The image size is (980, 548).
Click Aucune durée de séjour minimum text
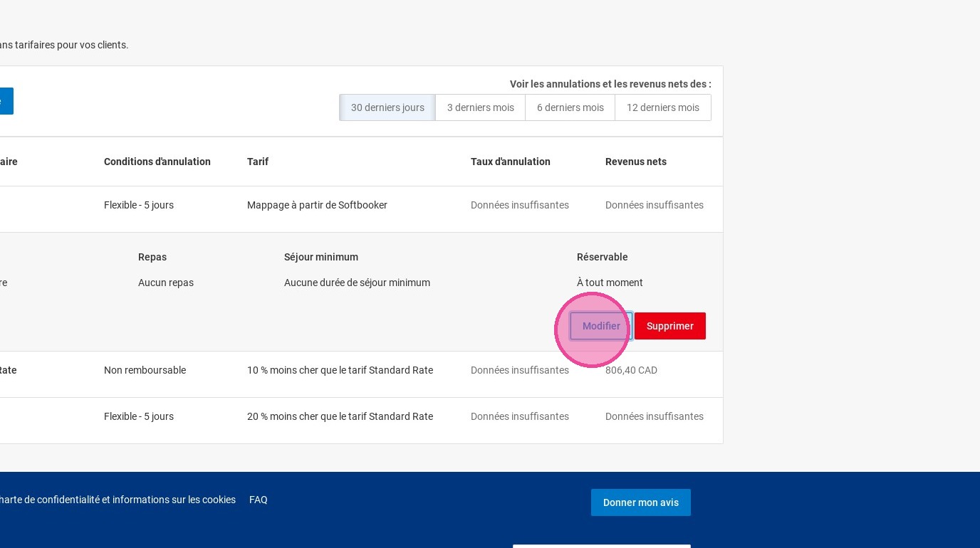point(357,283)
